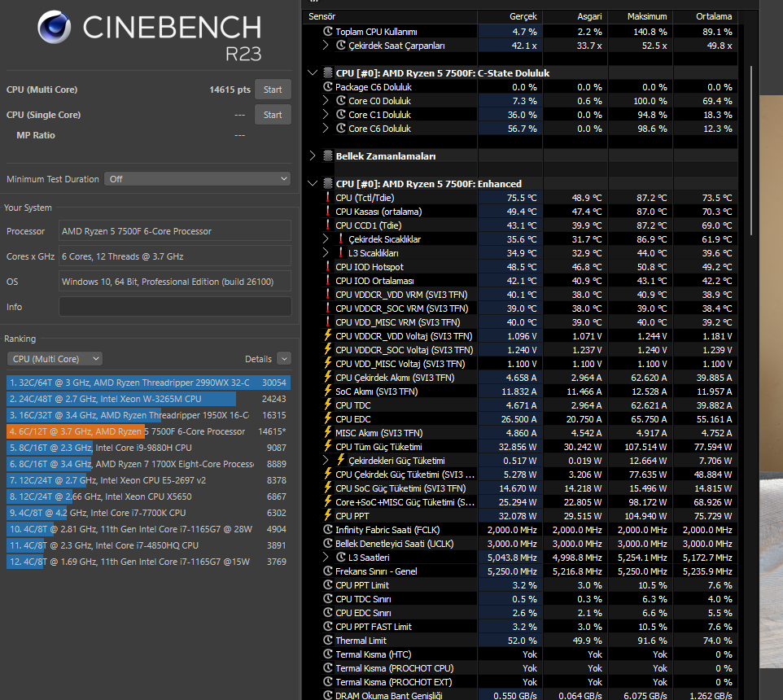The width and height of the screenshot is (783, 700).
Task: Click clock icon of Package C6 Doluluk
Action: 328,87
